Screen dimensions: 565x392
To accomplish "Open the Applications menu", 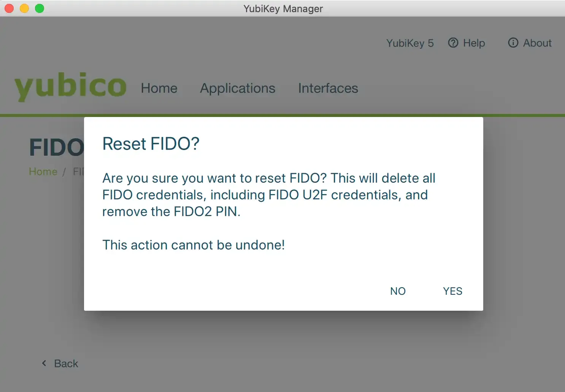I will (238, 88).
